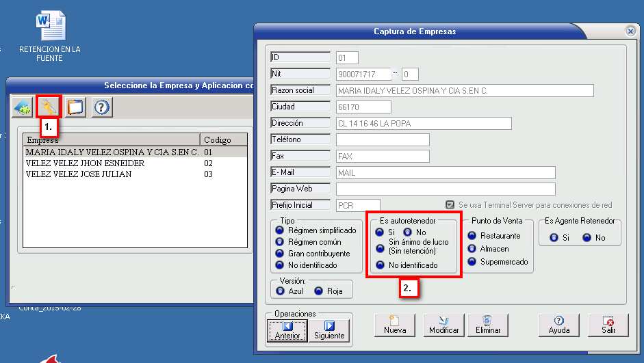The height and width of the screenshot is (363, 644).
Task: Set Es autoretenedor to Si
Action: click(x=380, y=232)
